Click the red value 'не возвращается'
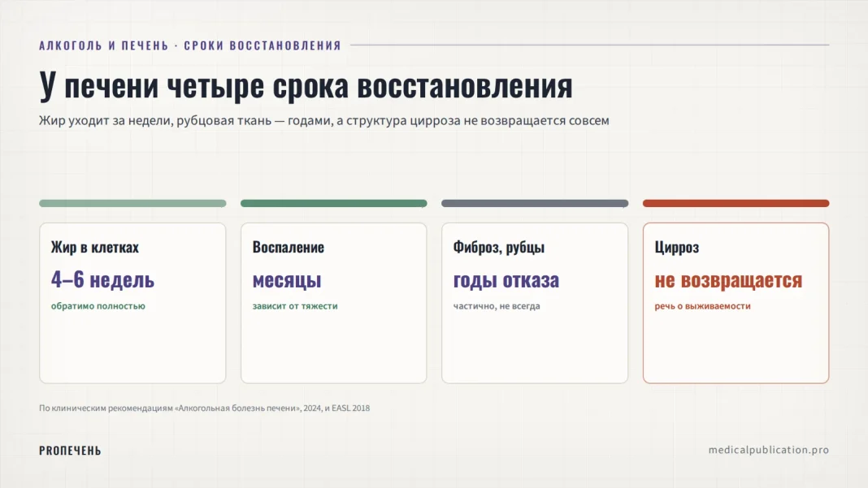This screenshot has height=488, width=868. coord(728,280)
